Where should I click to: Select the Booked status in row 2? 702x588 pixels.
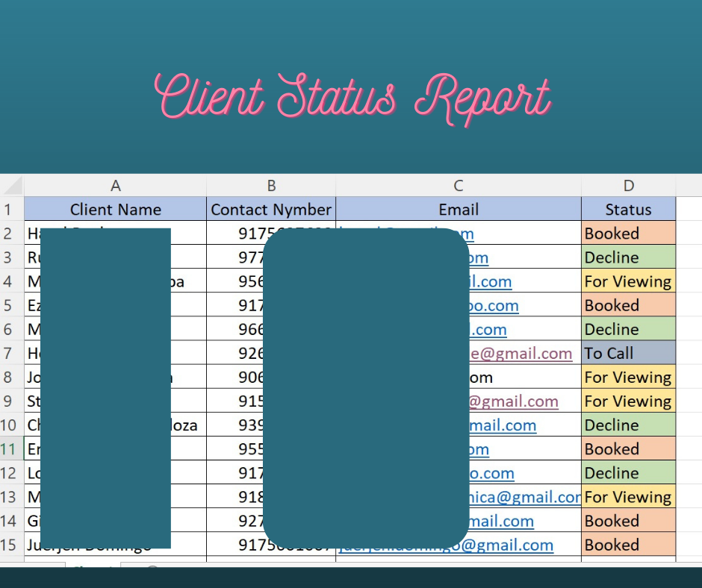click(x=629, y=233)
